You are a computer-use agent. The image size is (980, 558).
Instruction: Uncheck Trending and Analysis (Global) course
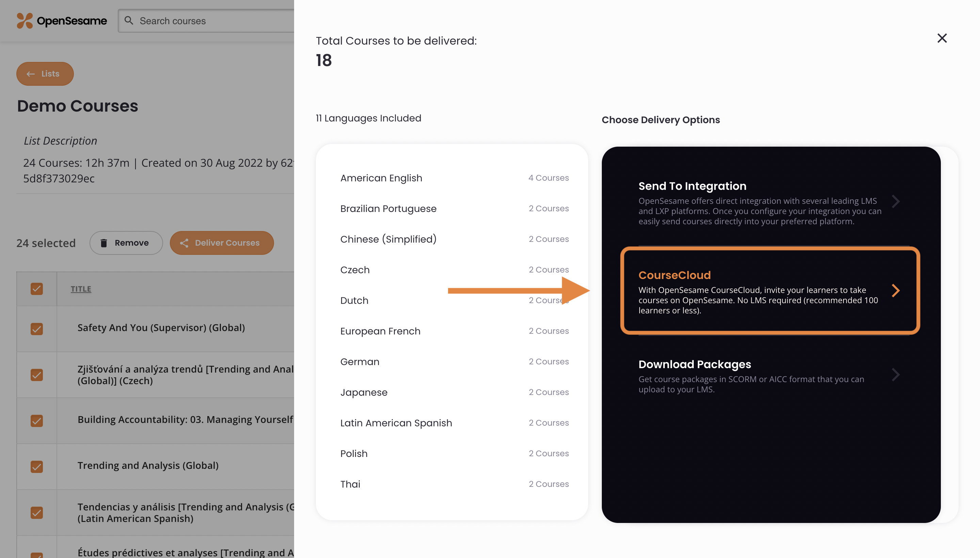37,466
